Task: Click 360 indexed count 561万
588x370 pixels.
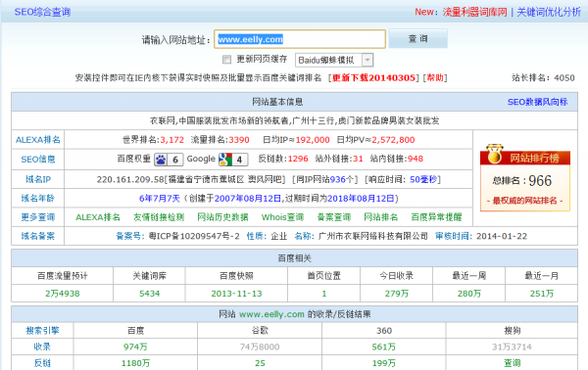Action: point(383,347)
